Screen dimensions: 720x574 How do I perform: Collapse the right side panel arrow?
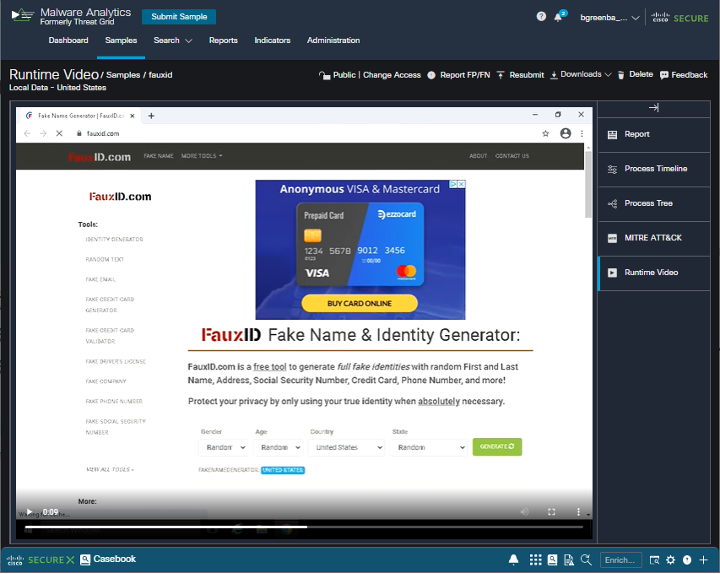click(654, 108)
